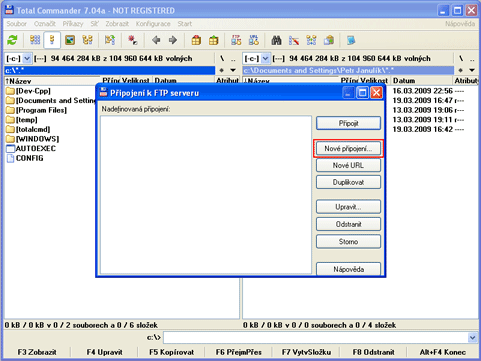Click the Upravit... button in dialog
Viewport: 481px width, 361px height.
pyautogui.click(x=348, y=207)
